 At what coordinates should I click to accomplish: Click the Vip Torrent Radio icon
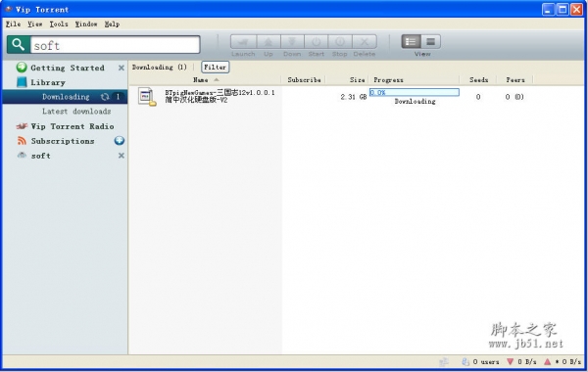[x=22, y=126]
